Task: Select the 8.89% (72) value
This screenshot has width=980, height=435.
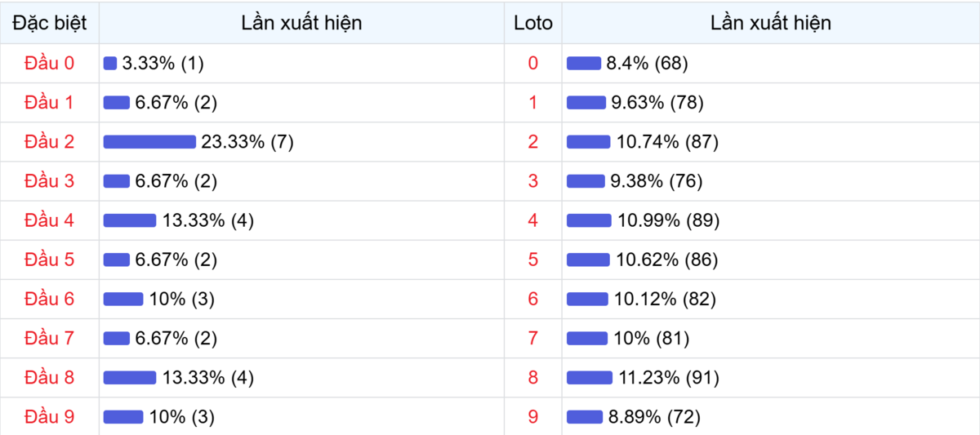Action: pyautogui.click(x=654, y=417)
